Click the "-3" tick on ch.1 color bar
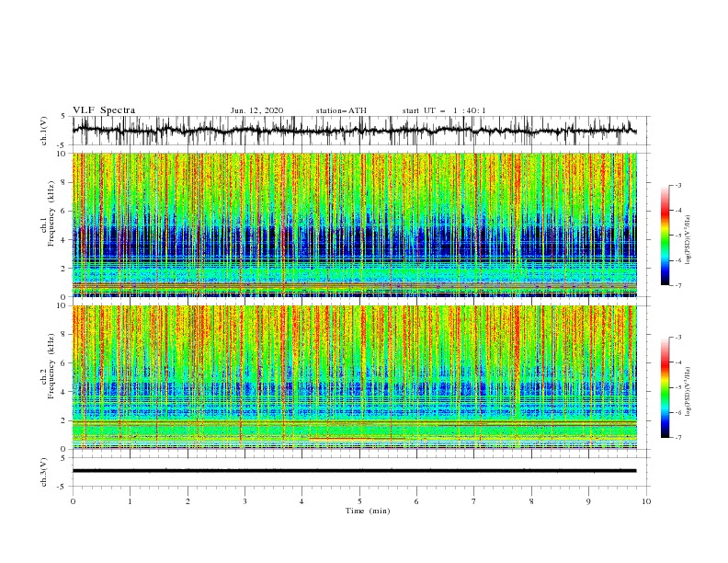The width and height of the screenshot is (728, 563). (x=677, y=185)
